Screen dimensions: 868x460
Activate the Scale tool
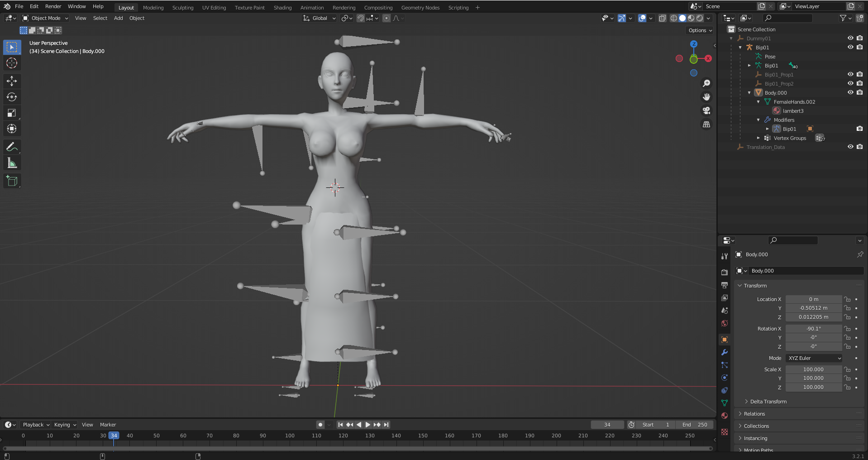pos(12,113)
